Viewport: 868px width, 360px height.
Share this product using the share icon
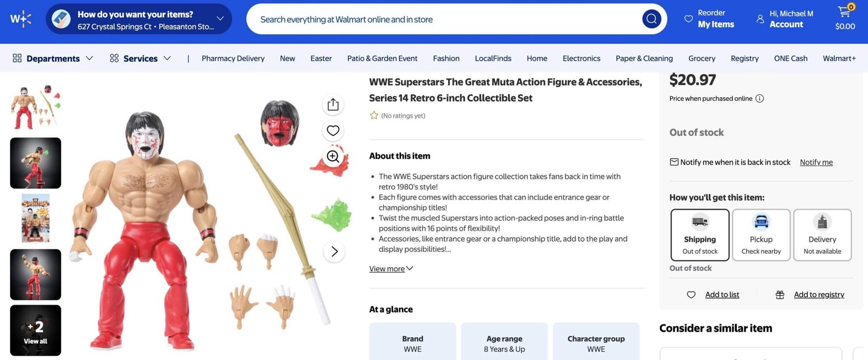pos(333,104)
